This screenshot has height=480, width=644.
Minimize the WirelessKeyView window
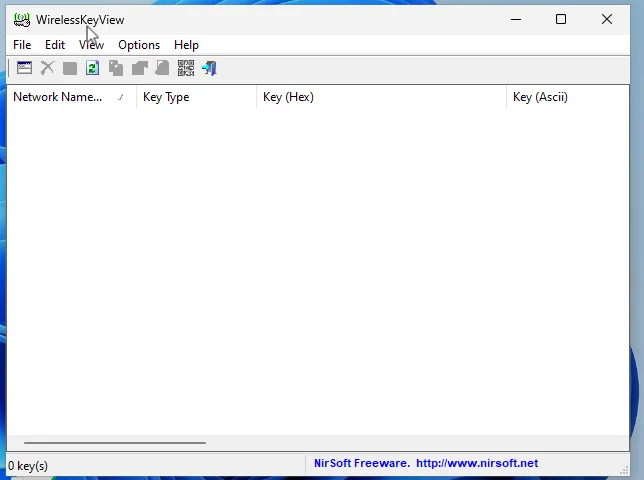pyautogui.click(x=516, y=19)
